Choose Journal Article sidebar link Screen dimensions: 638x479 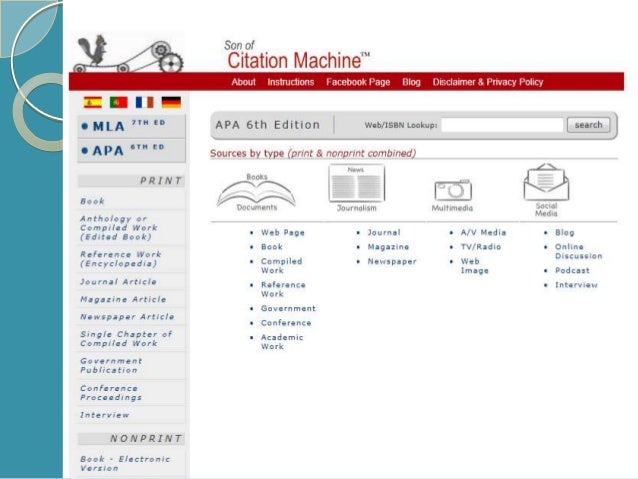pos(118,282)
